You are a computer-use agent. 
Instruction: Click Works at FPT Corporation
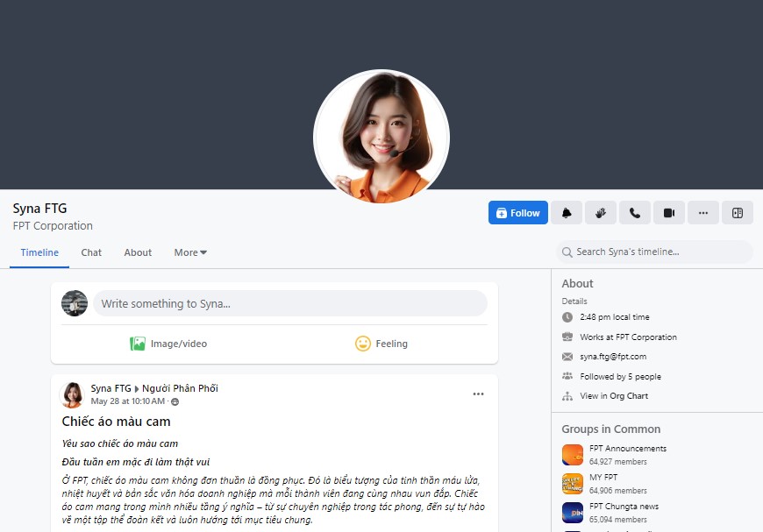[628, 337]
